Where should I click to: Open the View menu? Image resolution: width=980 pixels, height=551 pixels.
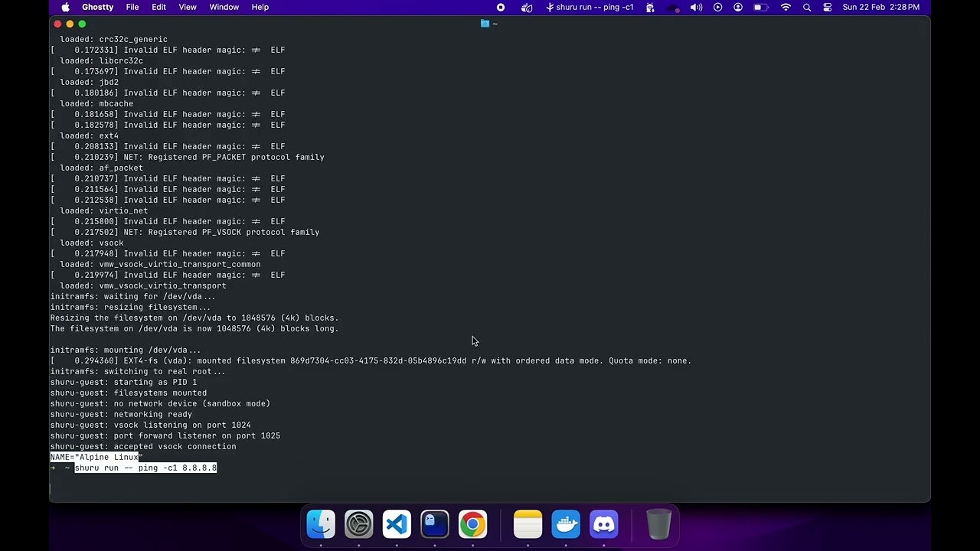188,7
